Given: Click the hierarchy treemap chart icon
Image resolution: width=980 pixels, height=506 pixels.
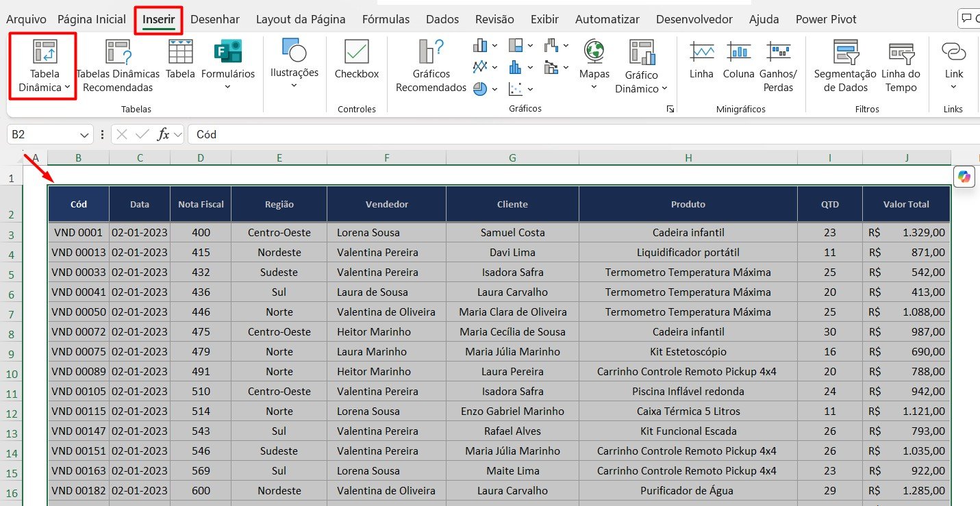Looking at the screenshot, I should point(516,46).
